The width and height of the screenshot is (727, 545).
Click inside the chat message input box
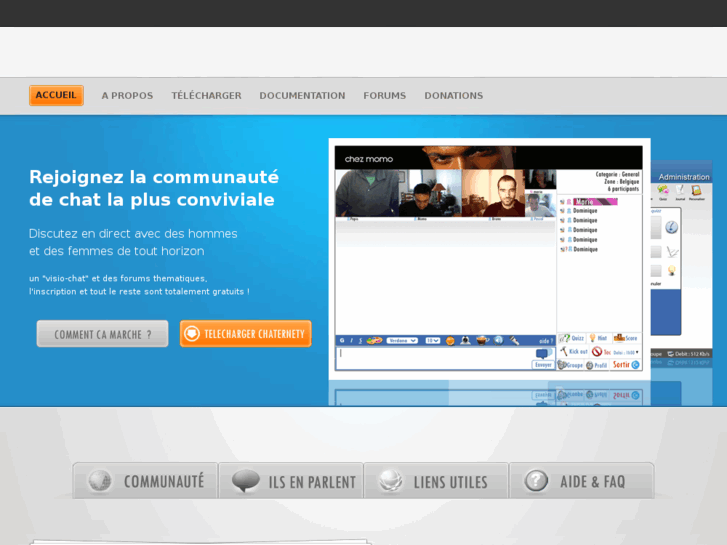point(434,358)
